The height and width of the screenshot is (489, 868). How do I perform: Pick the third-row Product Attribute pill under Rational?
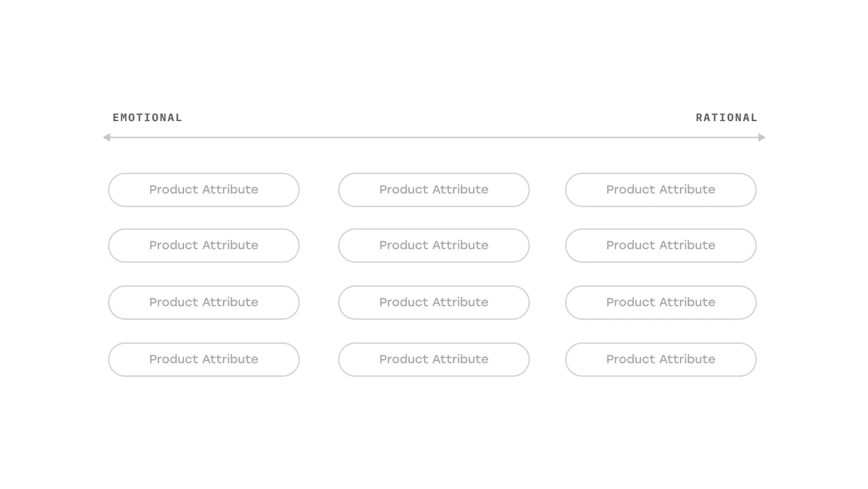pos(661,303)
